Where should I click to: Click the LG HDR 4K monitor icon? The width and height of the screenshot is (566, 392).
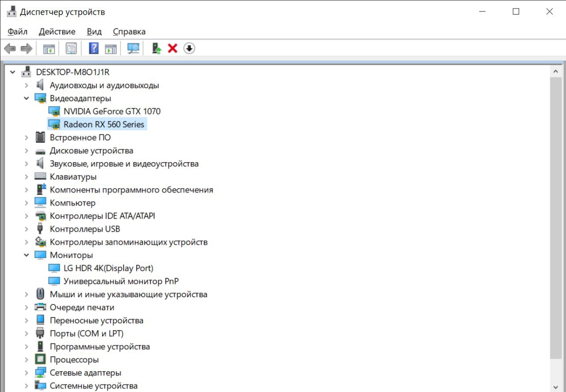[x=54, y=268]
